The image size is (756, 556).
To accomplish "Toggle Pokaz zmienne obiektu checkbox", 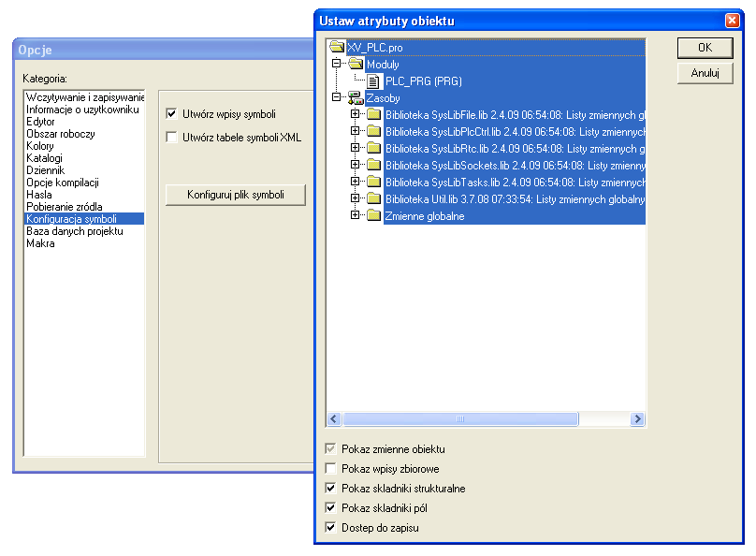I will tap(331, 449).
